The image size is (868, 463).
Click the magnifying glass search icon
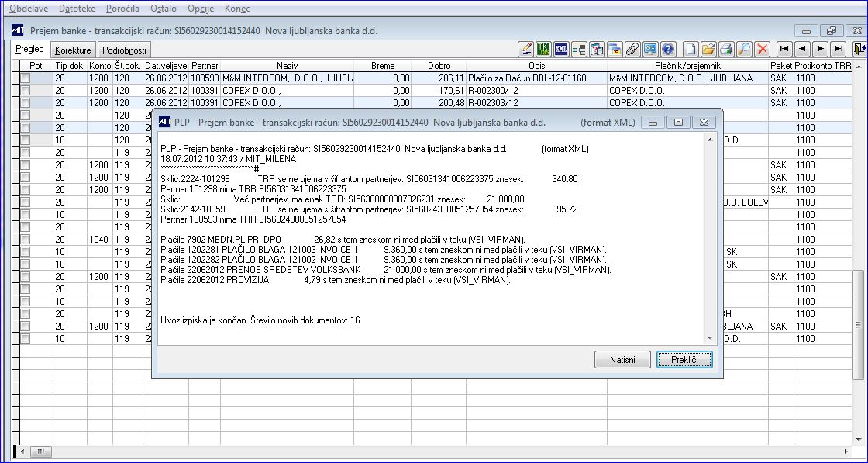743,49
